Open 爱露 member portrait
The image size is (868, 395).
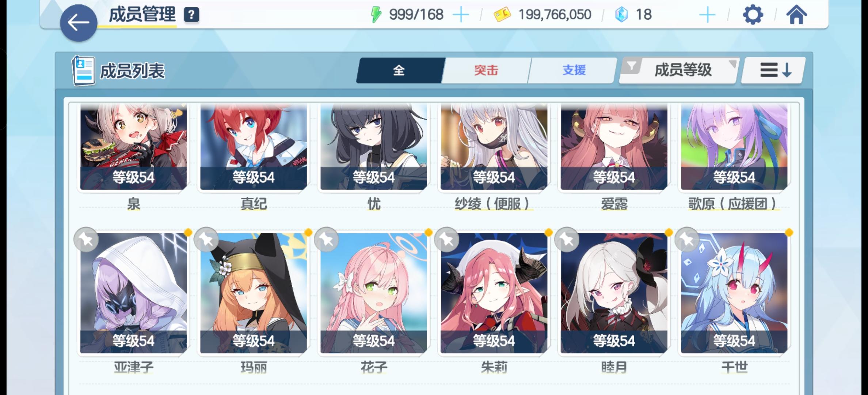[x=614, y=147]
